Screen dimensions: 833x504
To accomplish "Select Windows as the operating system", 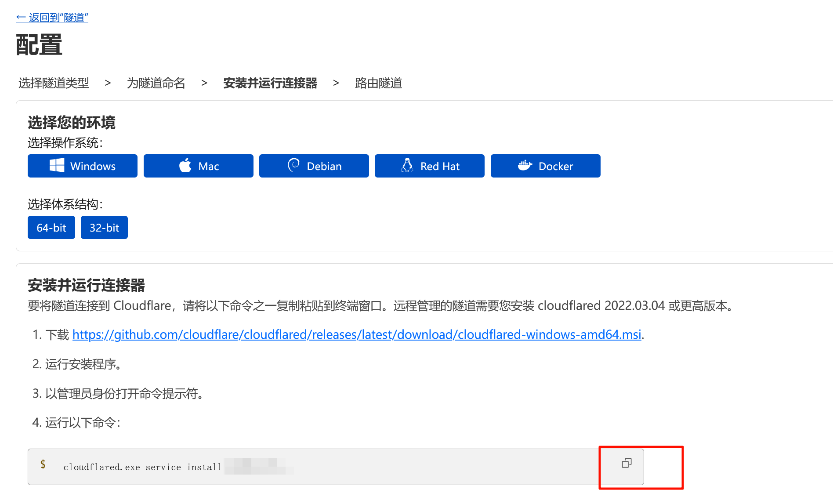I will pyautogui.click(x=83, y=166).
